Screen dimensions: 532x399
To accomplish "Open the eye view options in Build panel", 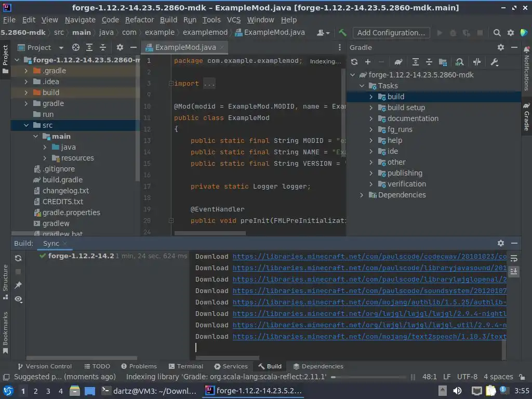I will (x=18, y=299).
